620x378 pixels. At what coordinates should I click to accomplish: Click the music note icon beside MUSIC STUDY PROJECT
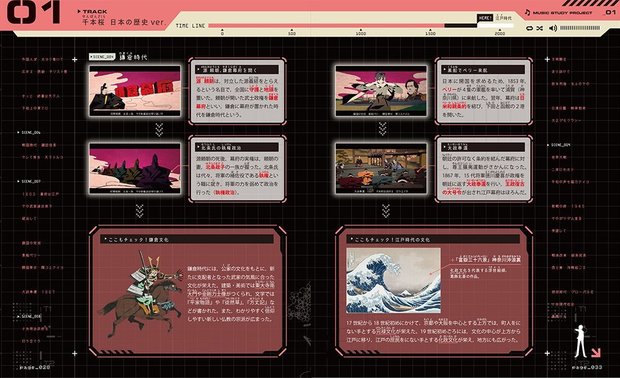(527, 13)
